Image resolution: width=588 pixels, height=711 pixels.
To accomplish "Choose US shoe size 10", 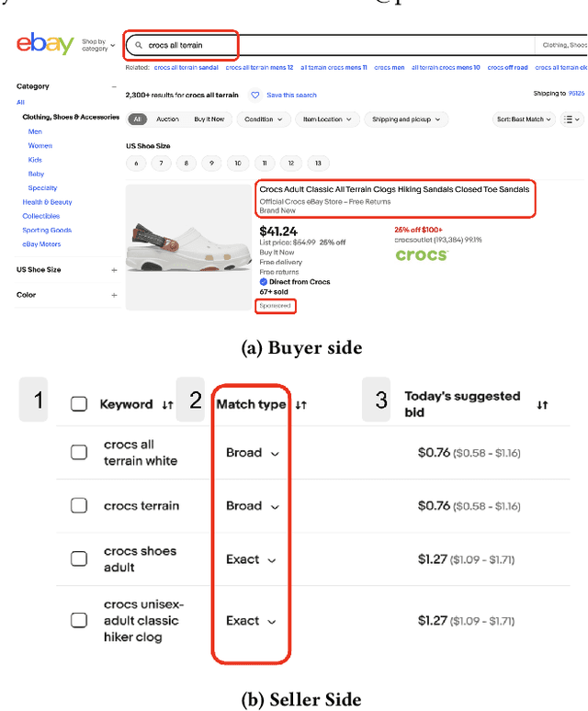I will pyautogui.click(x=238, y=164).
